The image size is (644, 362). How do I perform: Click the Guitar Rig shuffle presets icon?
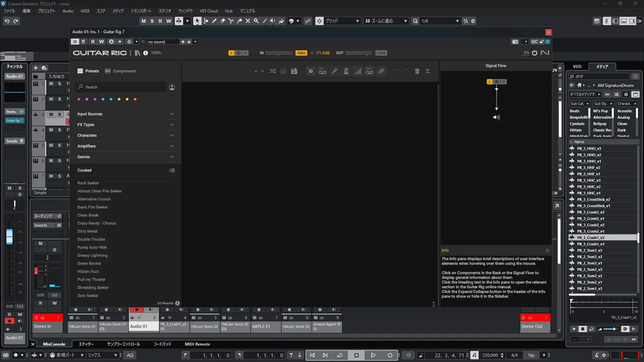click(272, 71)
